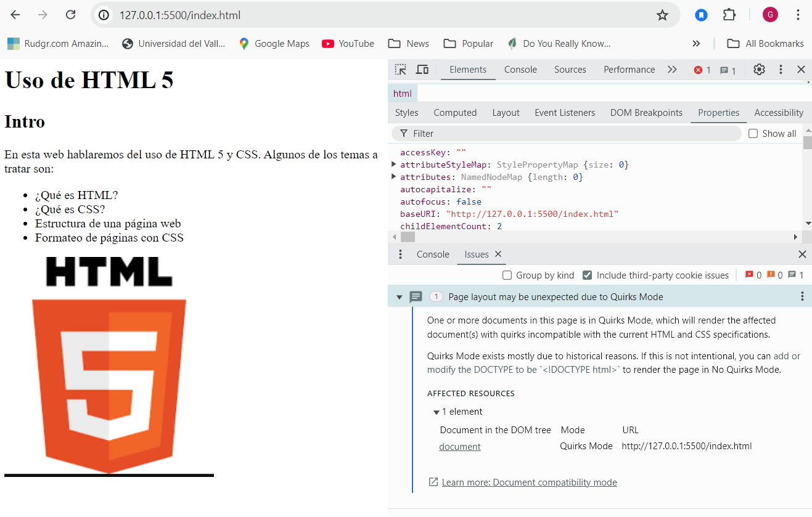Click the message count icon in DevTools toolbar
Screen dimensions: 812x517
(728, 70)
